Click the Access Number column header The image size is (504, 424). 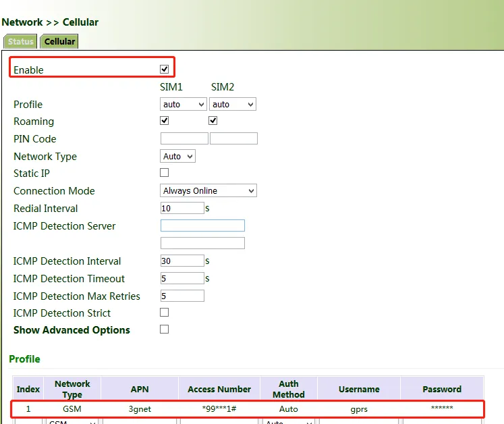219,389
